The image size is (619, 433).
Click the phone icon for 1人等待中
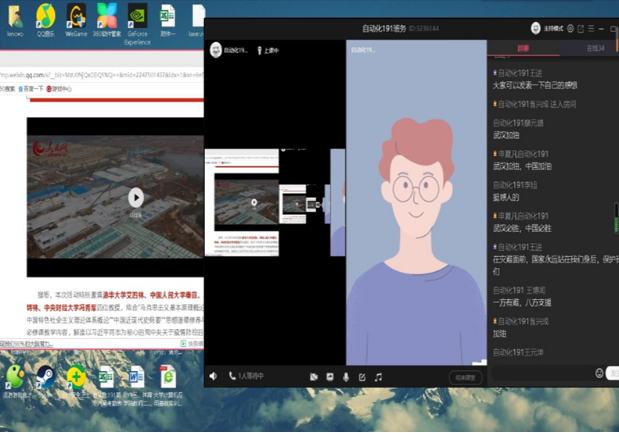pyautogui.click(x=233, y=377)
